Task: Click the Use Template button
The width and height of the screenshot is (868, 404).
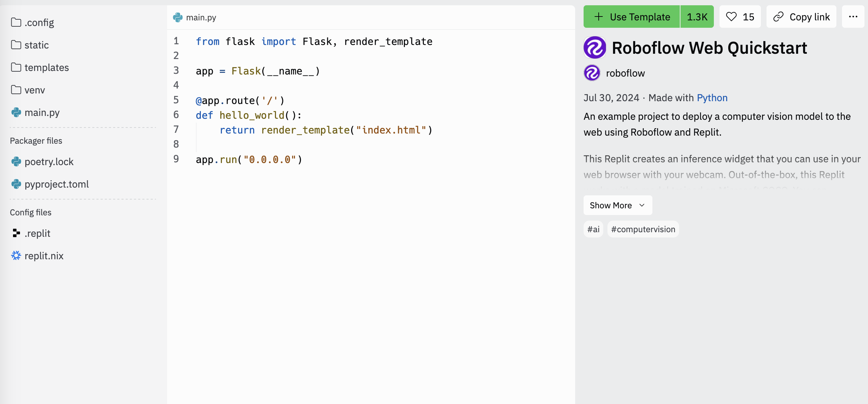Action: [x=632, y=17]
